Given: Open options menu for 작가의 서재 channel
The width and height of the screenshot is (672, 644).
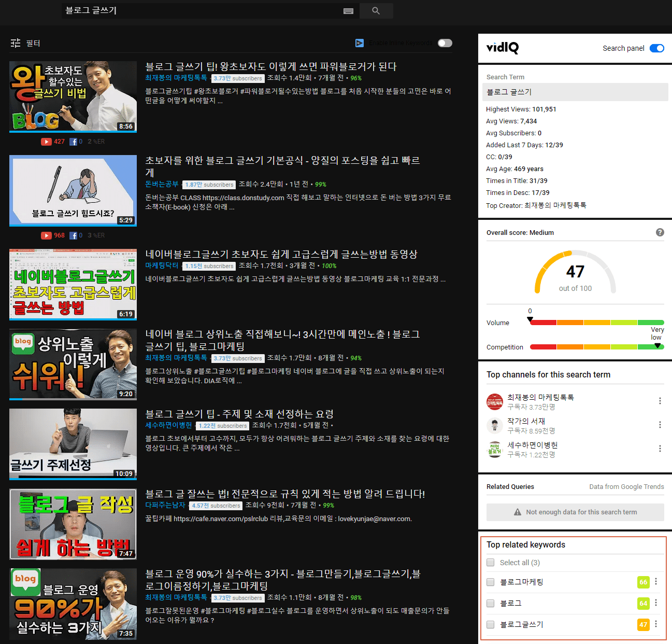Looking at the screenshot, I should [x=660, y=425].
